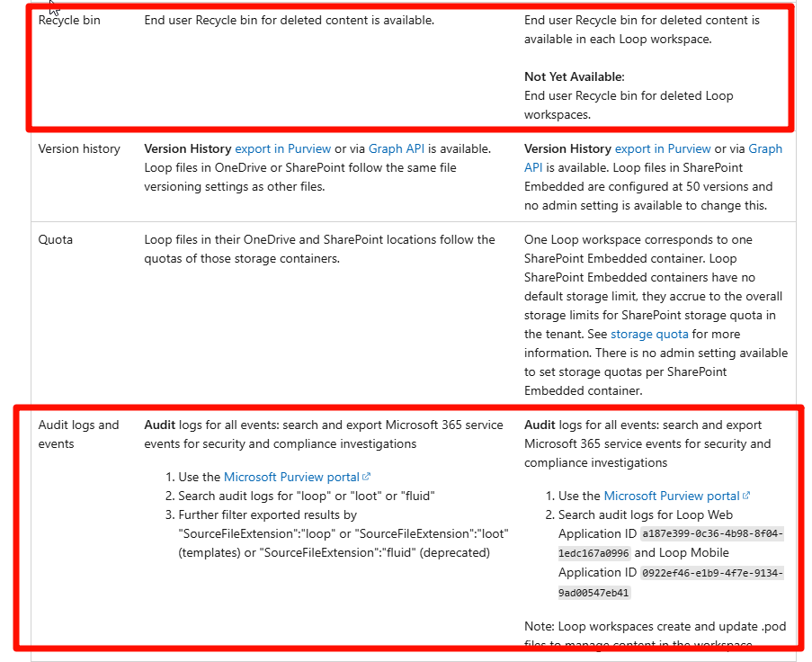
Task: Open the "storage quota" link in the Quota row
Action: (x=649, y=334)
